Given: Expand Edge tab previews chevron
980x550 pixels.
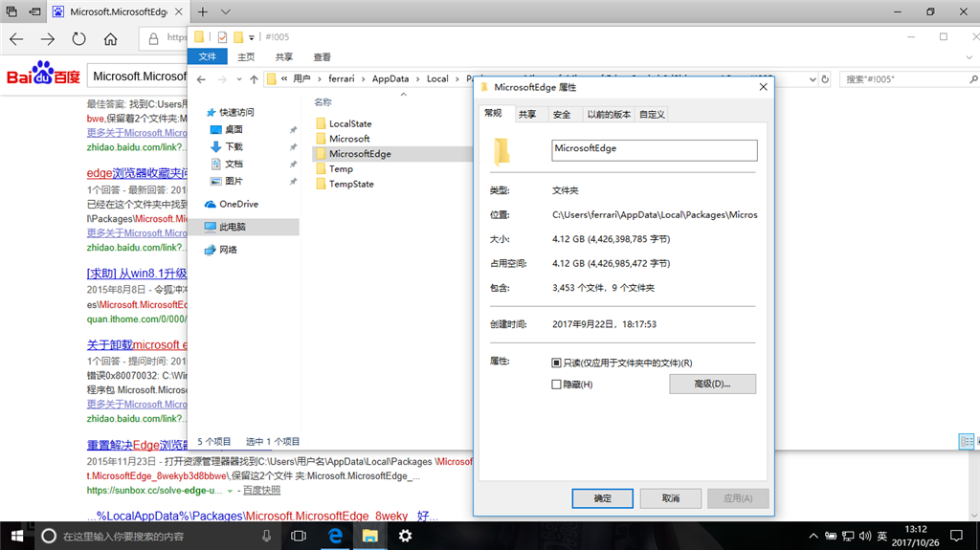Looking at the screenshot, I should 226,11.
